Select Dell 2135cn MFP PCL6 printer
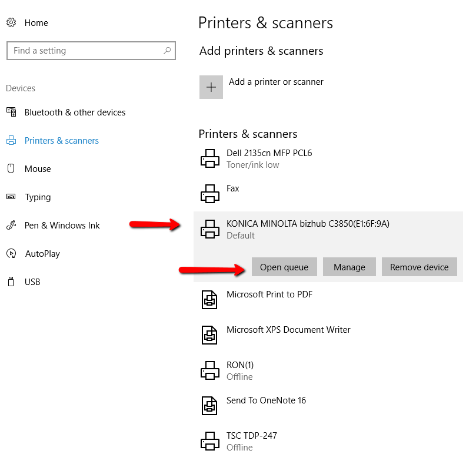The width and height of the screenshot is (476, 457). (269, 153)
